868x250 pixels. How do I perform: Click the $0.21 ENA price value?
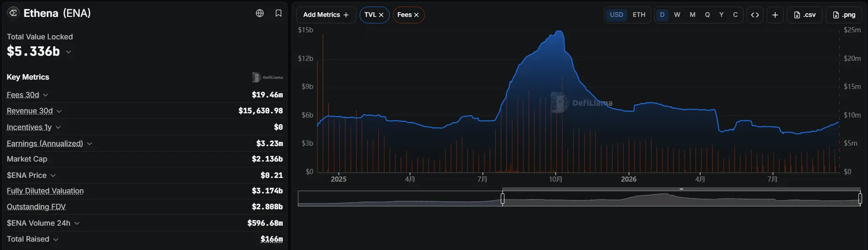(x=272, y=176)
